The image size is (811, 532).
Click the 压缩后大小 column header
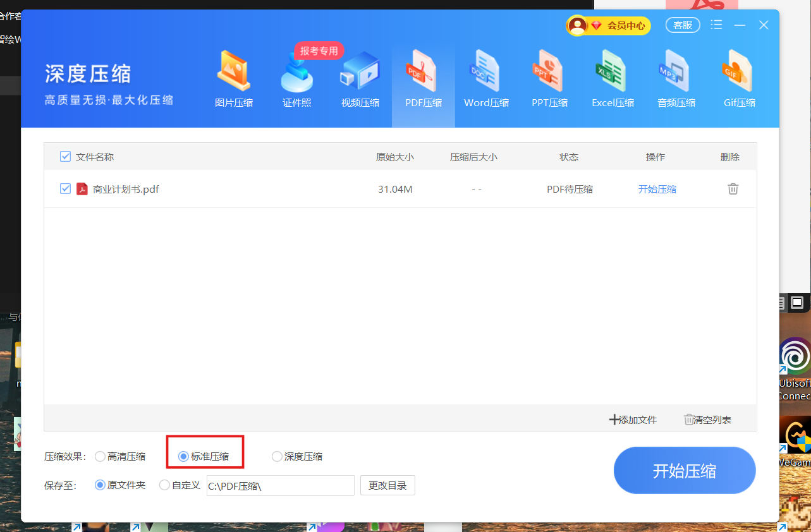pyautogui.click(x=473, y=157)
